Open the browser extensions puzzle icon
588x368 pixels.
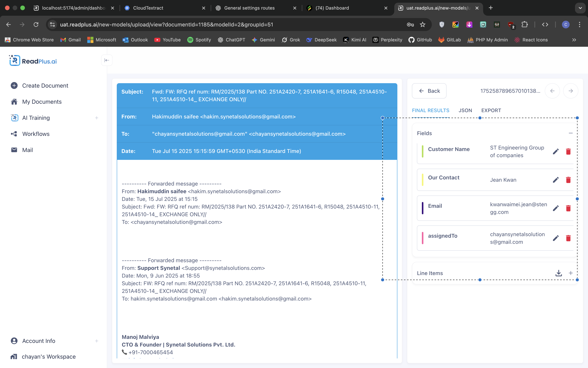pos(525,25)
